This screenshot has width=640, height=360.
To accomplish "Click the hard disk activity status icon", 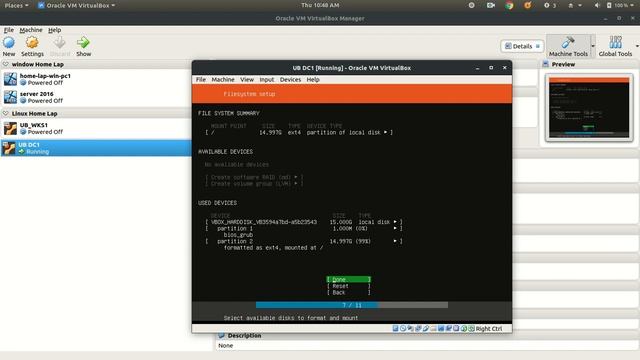I will (396, 329).
